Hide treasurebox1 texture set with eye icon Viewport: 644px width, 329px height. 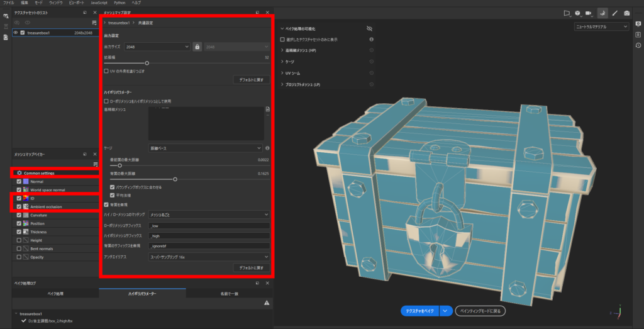pos(16,33)
